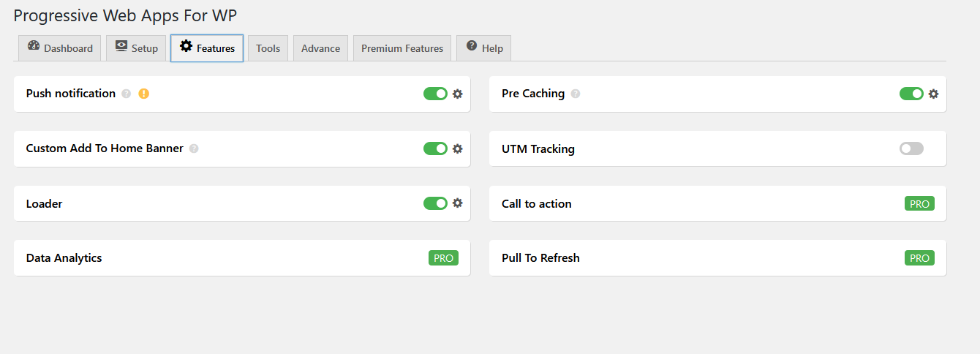980x354 pixels.
Task: Switch to the Dashboard tab
Action: pyautogui.click(x=60, y=48)
